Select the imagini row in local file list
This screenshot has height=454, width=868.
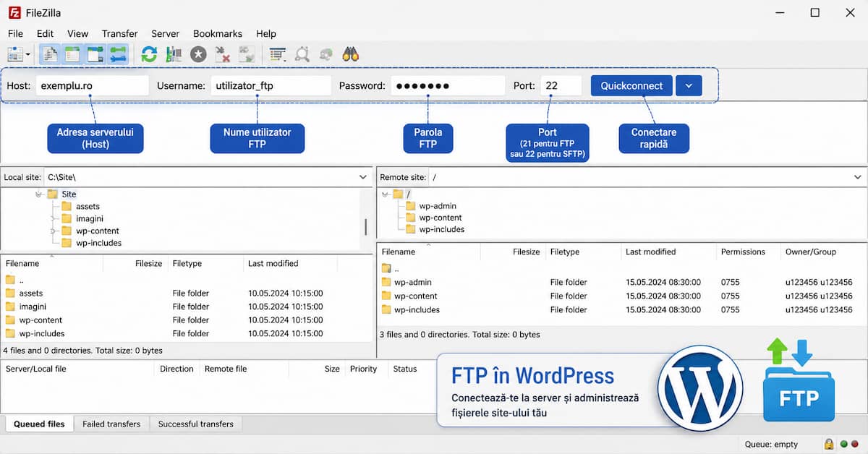[187, 307]
